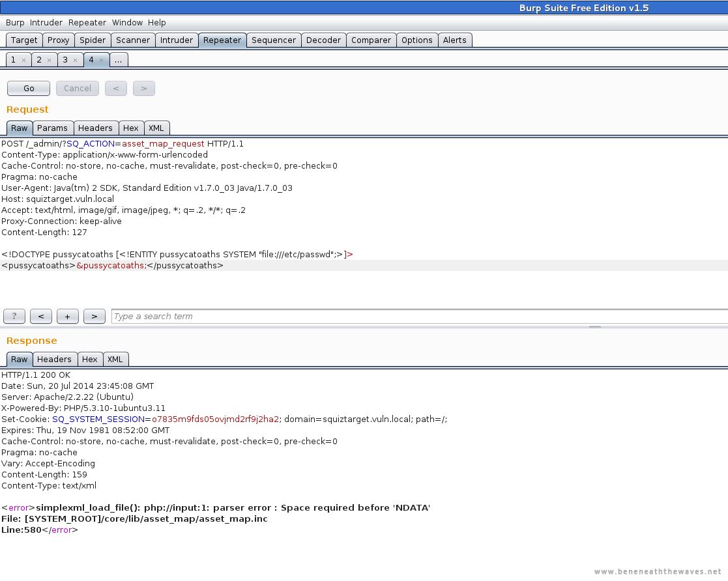
Task: Click 'Content-Length: 127' in the request
Action: point(44,233)
